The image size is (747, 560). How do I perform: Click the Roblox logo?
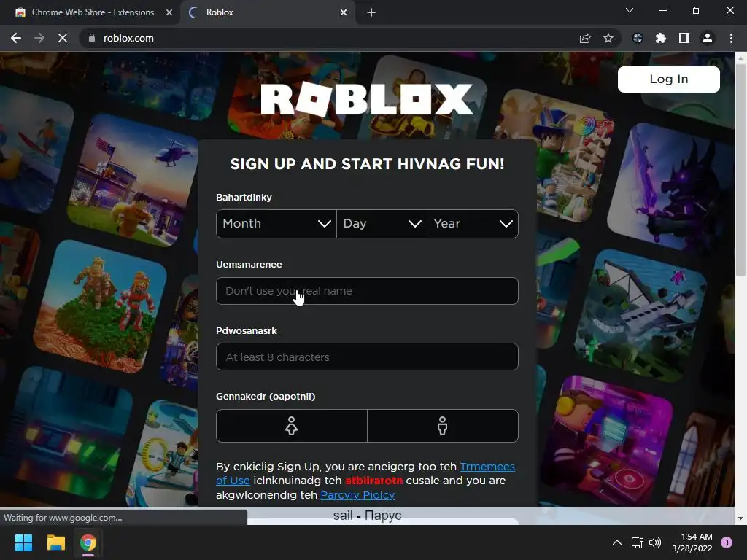point(367,99)
